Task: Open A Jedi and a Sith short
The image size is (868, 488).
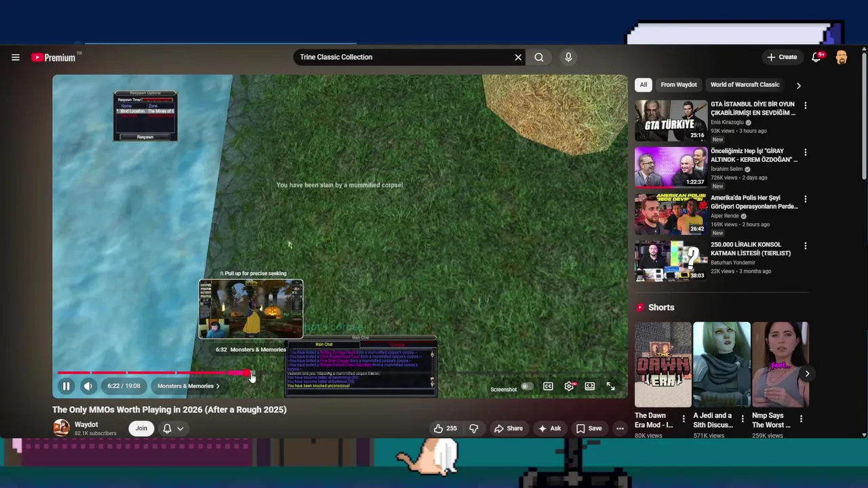Action: (722, 365)
